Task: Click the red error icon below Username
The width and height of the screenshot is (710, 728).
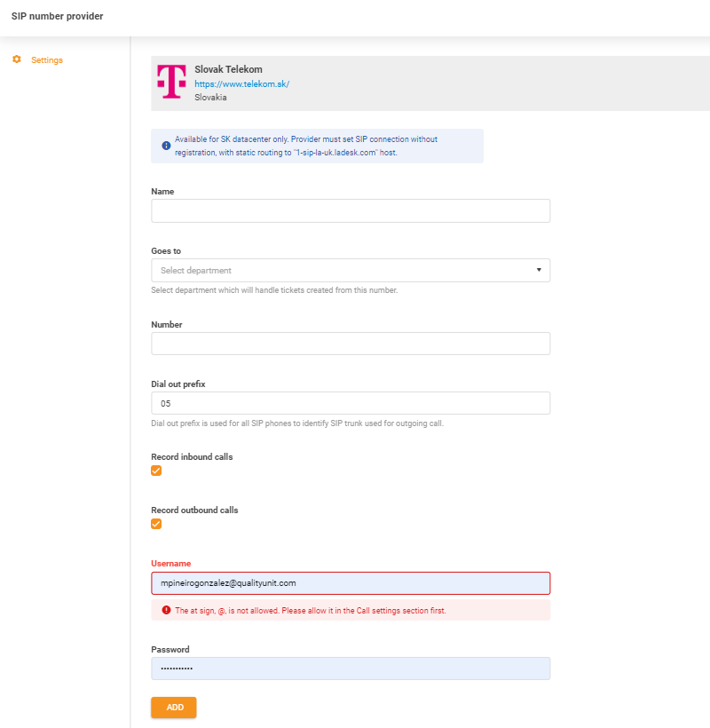Action: [165, 610]
